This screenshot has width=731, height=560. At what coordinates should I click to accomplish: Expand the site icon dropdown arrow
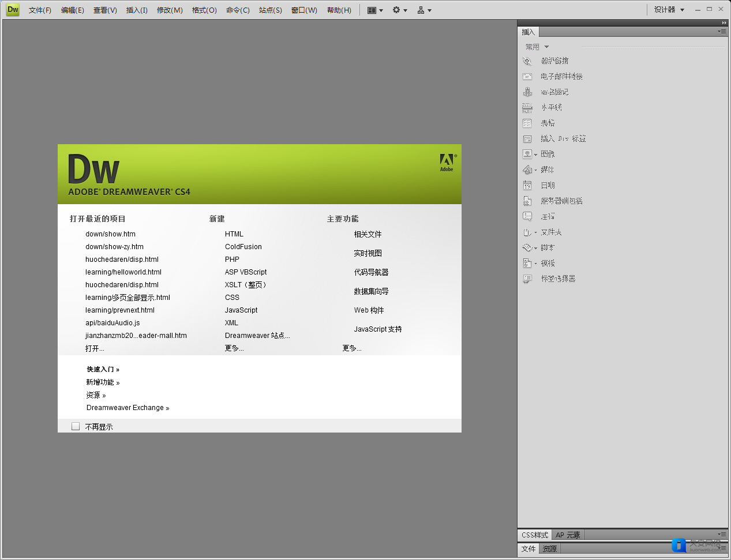tap(429, 10)
